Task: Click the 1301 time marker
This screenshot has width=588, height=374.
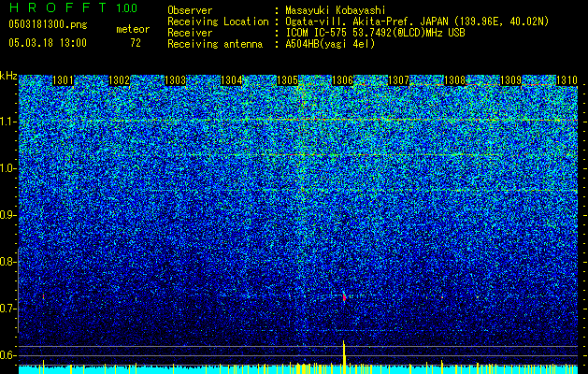Action: (x=63, y=80)
